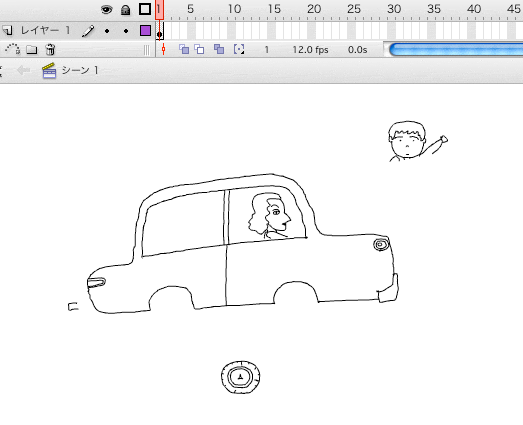This screenshot has height=425, width=523.
Task: Click the Lock All Layers padlock icon
Action: pyautogui.click(x=125, y=10)
